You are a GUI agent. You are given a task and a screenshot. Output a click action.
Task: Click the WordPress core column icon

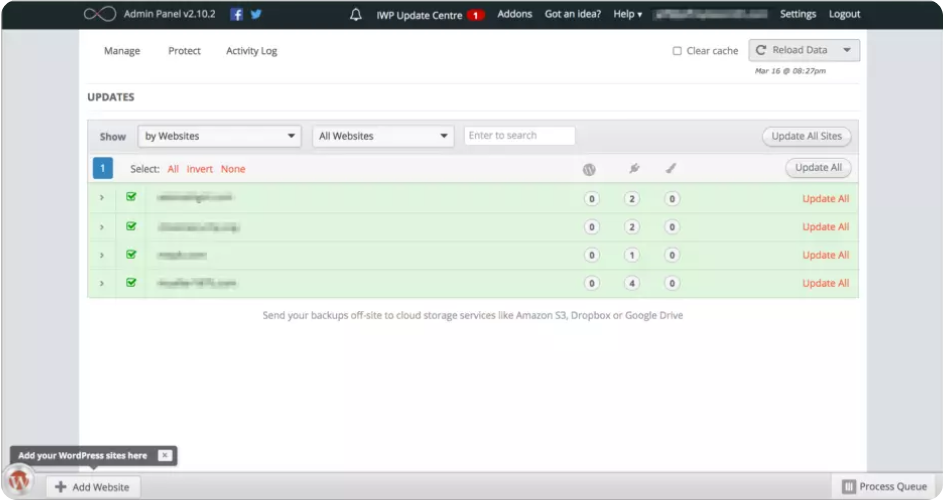coord(589,170)
